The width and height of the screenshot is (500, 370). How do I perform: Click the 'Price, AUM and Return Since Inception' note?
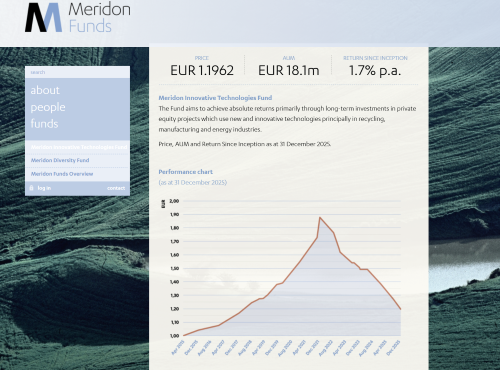tap(245, 144)
